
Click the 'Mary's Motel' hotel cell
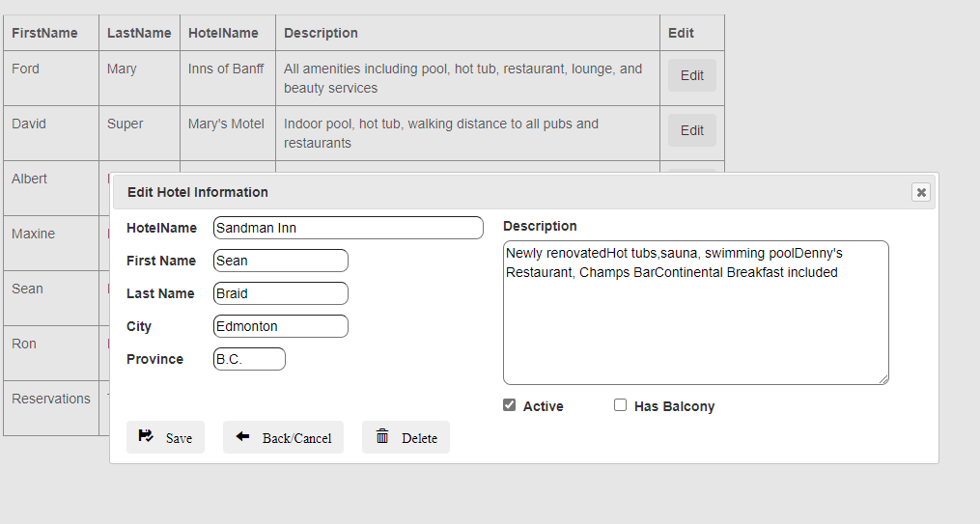click(x=228, y=133)
